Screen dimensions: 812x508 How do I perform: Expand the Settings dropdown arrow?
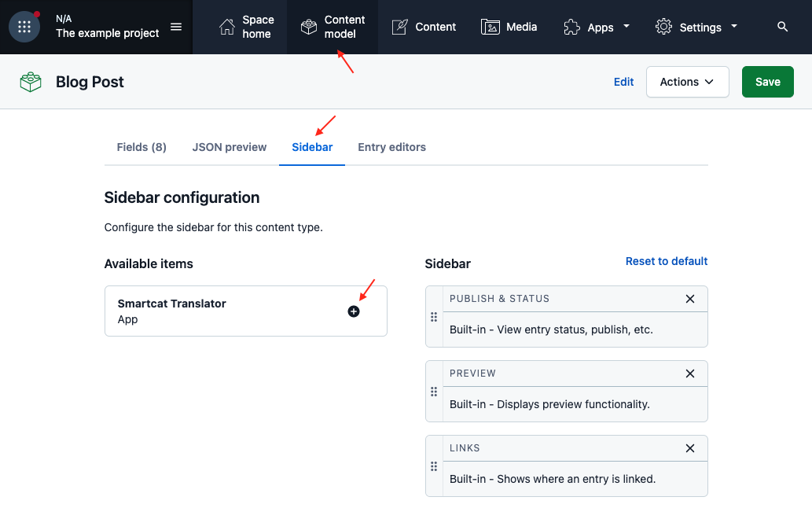pos(734,26)
